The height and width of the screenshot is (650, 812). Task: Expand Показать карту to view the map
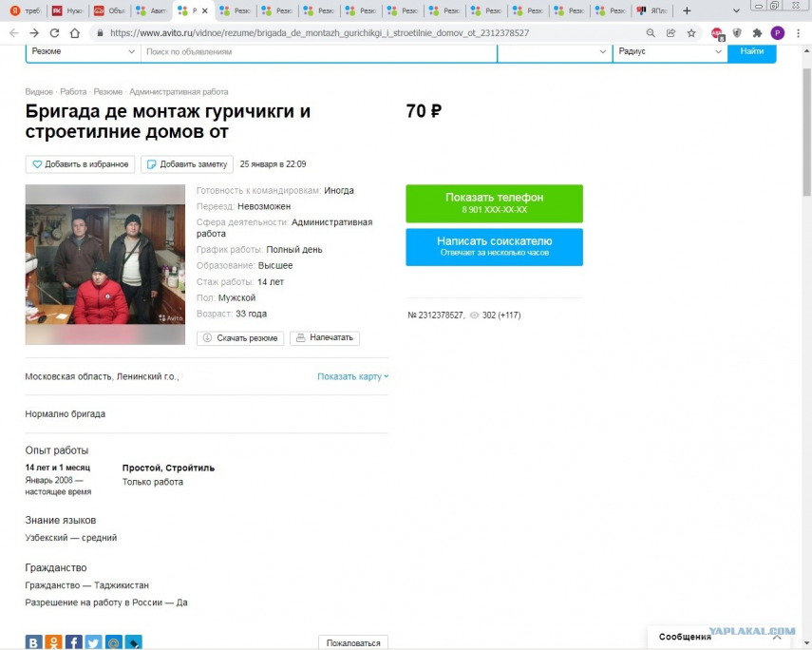coord(350,376)
